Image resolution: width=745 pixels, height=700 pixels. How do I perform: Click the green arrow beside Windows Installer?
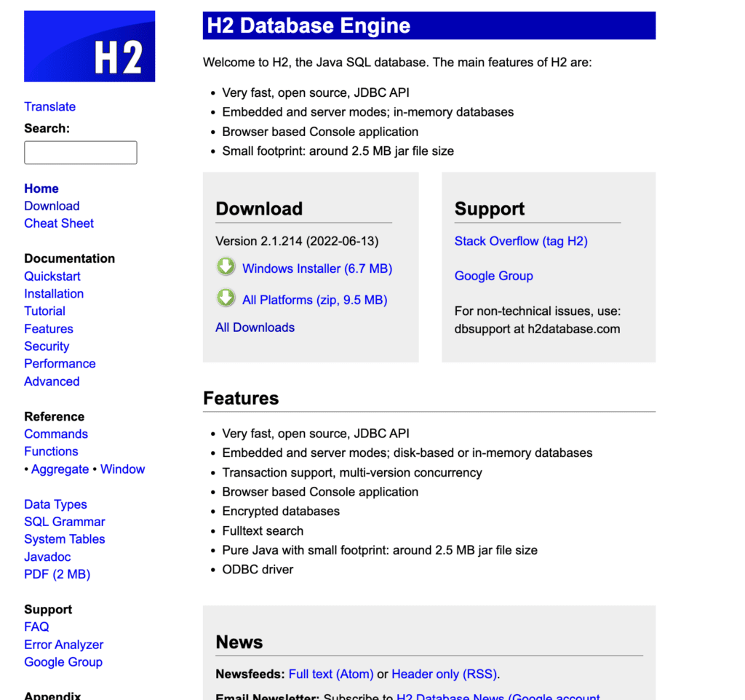pos(226,267)
